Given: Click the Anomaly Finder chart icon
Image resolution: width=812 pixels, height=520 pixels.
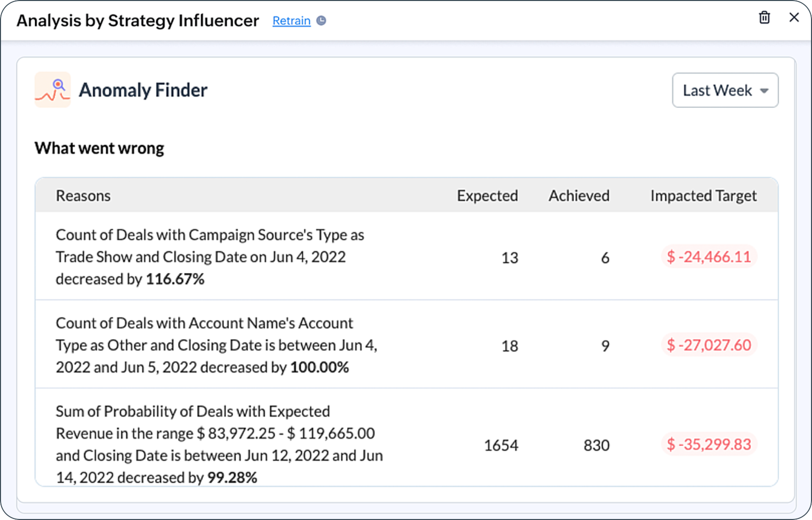Looking at the screenshot, I should 53,90.
